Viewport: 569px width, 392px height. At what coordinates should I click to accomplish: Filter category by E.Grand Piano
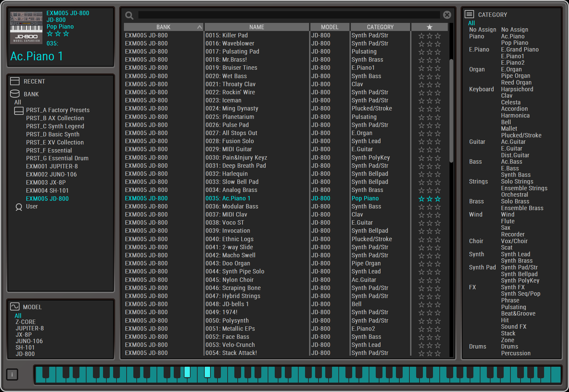(520, 50)
